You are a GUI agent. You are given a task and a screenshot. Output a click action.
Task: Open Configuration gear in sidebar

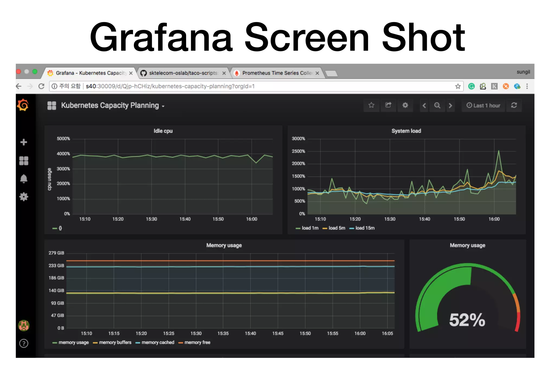24,197
